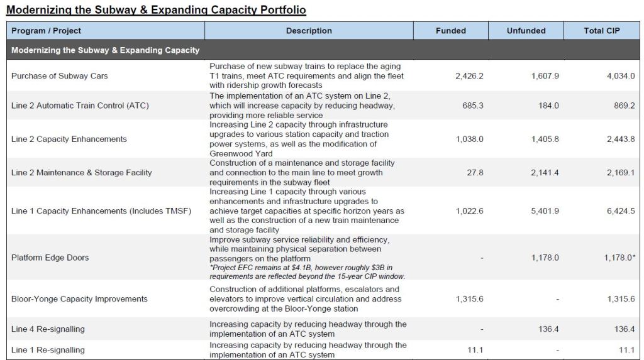Click Line 1 Capacity Enhancements (Includes TMSF) label
The width and height of the screenshot is (644, 360).
pyautogui.click(x=101, y=211)
